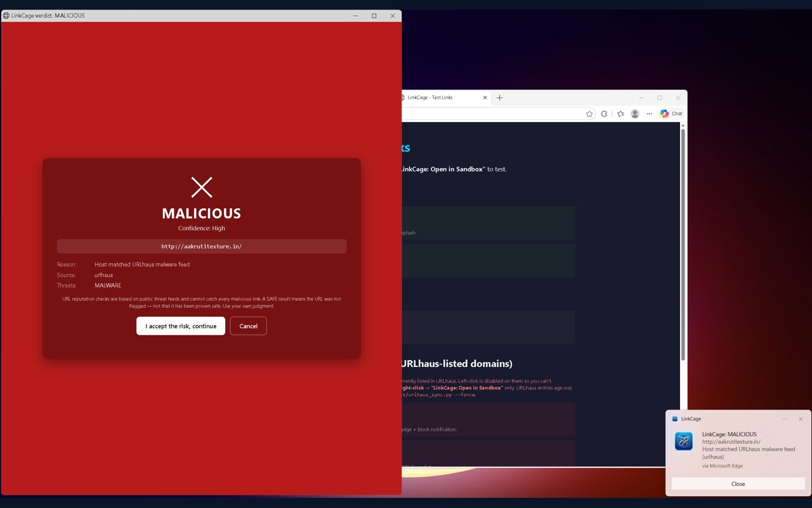Screen dimensions: 812x508
Task: Click the LinkCage app icon in the notification
Action: [x=684, y=441]
